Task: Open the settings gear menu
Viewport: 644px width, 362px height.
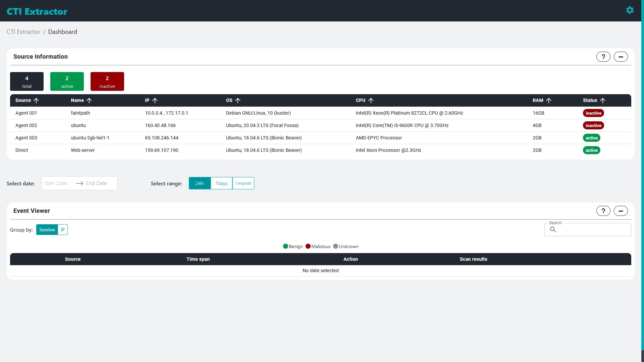Action: click(x=630, y=10)
